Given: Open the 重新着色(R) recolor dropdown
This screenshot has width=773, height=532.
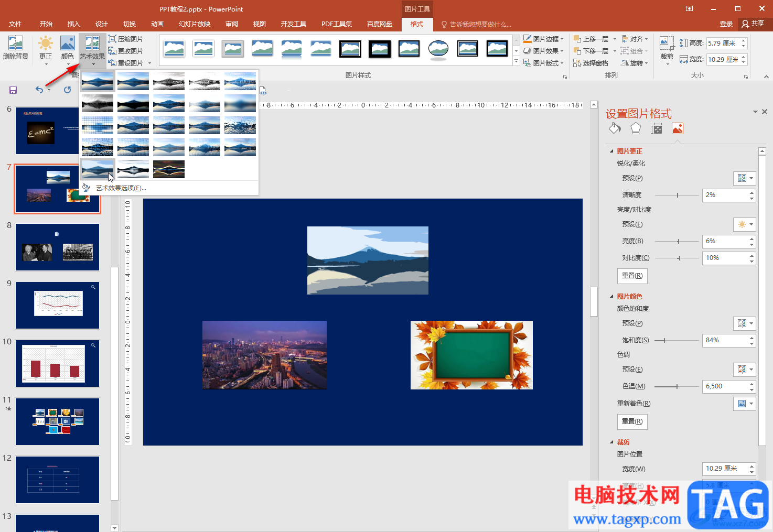Looking at the screenshot, I should 744,404.
